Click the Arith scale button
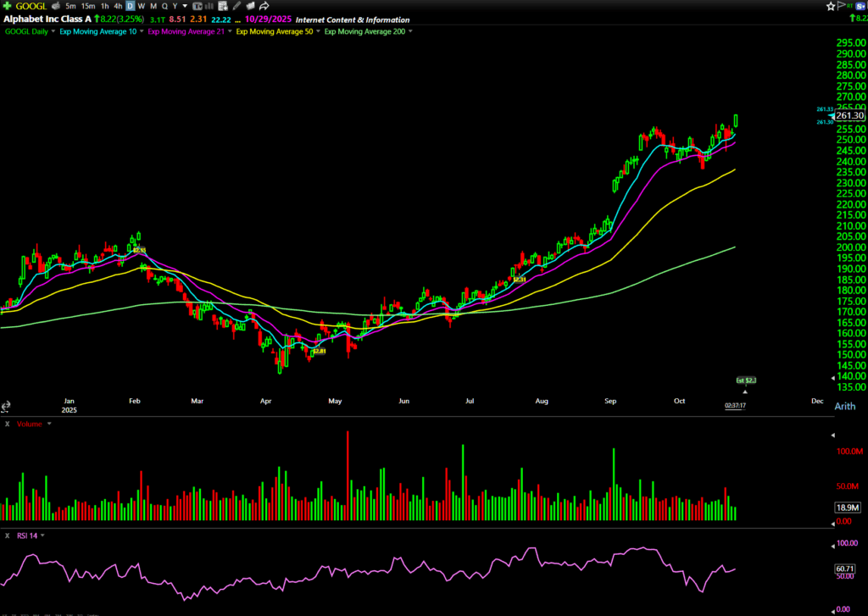Image resolution: width=868 pixels, height=616 pixels. point(844,407)
